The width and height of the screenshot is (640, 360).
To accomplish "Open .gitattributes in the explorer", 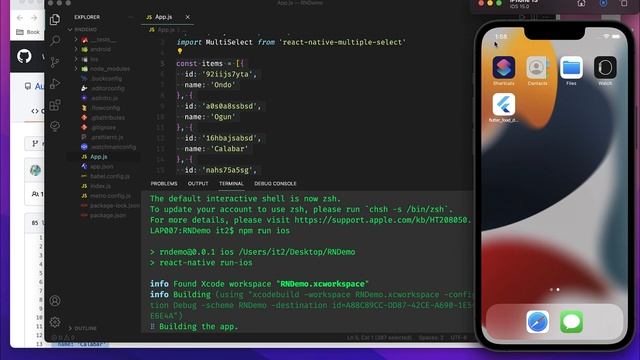I will click(x=108, y=118).
